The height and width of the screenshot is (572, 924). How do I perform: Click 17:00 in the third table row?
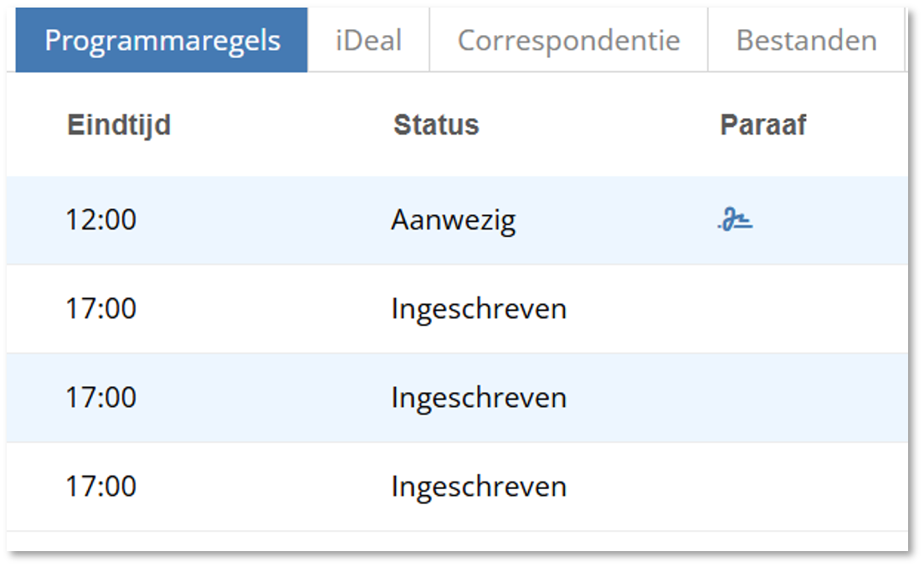point(100,397)
